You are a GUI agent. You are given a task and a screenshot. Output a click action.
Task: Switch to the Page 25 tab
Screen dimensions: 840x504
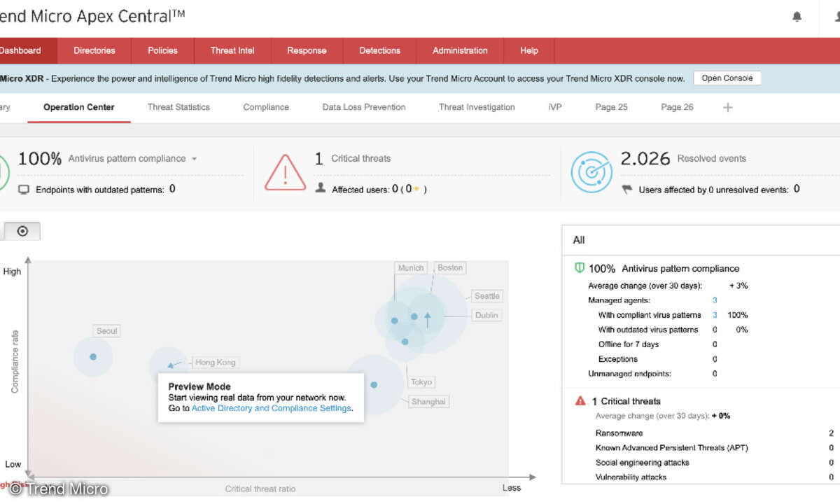click(611, 107)
